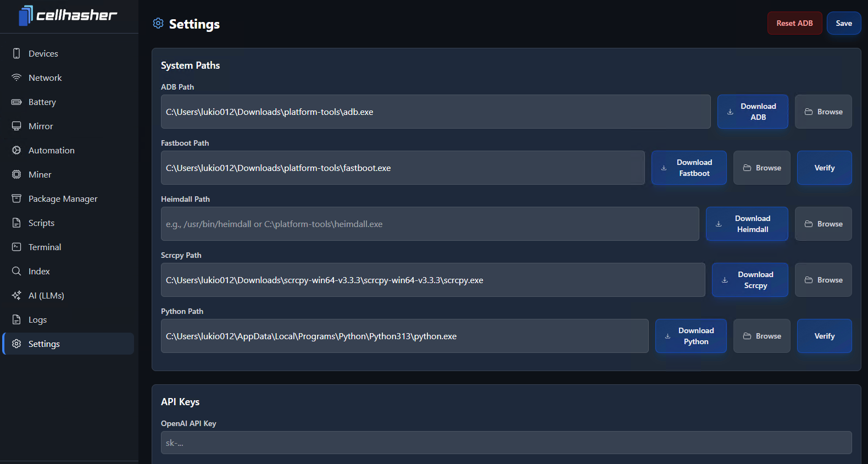Click the AI (LLMs) sparkle icon
The width and height of the screenshot is (868, 464).
point(16,295)
